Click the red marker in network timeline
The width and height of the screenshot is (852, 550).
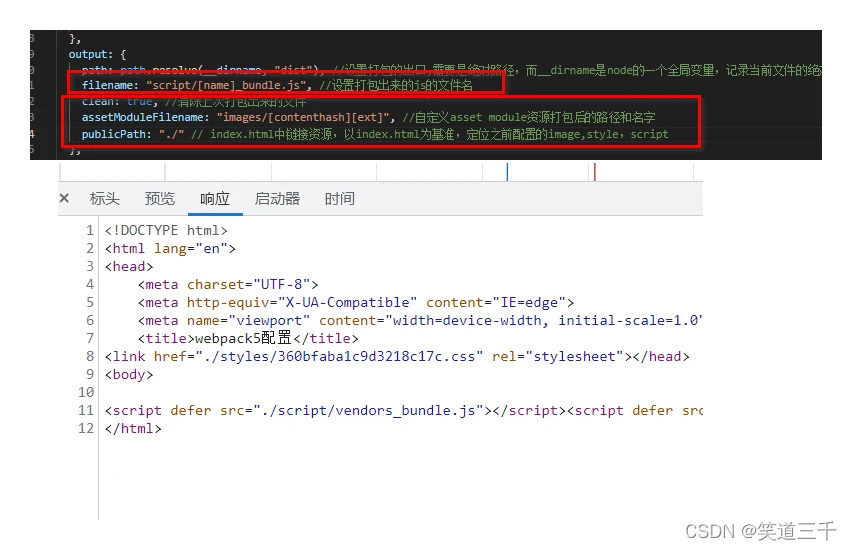[594, 172]
